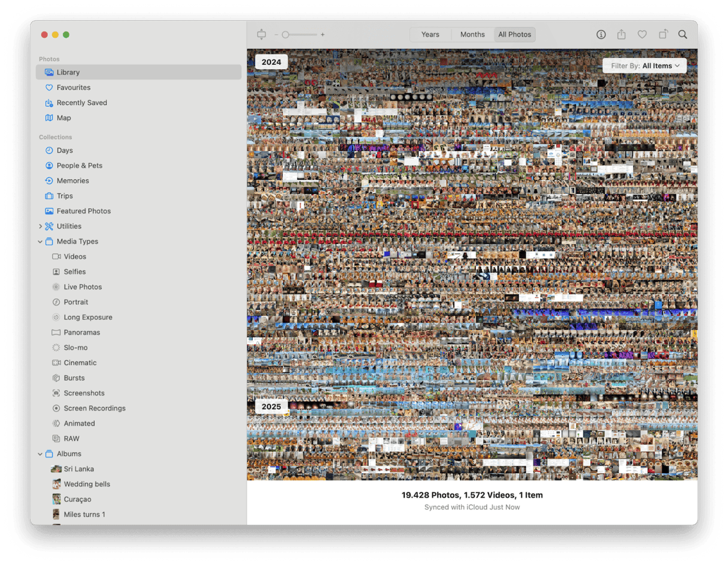Click the plus zoom-in button

(x=323, y=35)
